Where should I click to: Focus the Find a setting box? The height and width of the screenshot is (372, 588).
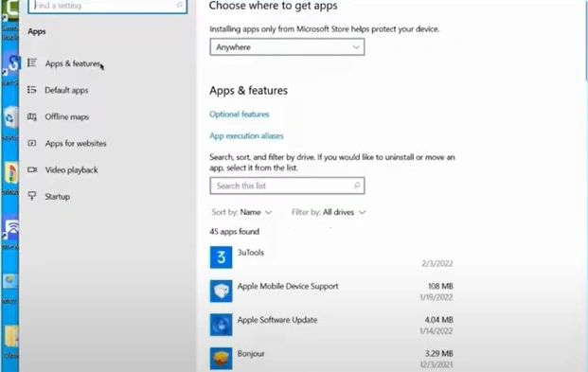click(x=108, y=6)
